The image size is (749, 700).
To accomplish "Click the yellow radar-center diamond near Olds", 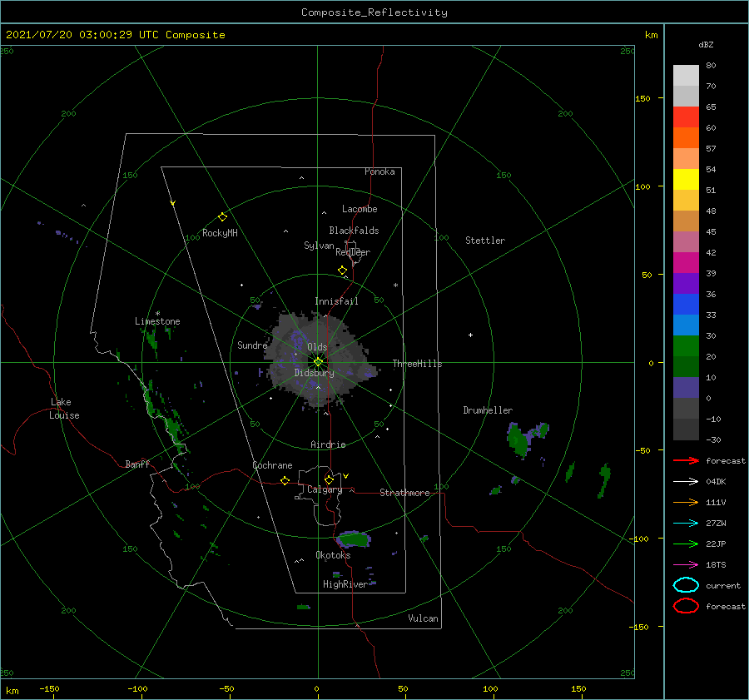I will coord(318,362).
